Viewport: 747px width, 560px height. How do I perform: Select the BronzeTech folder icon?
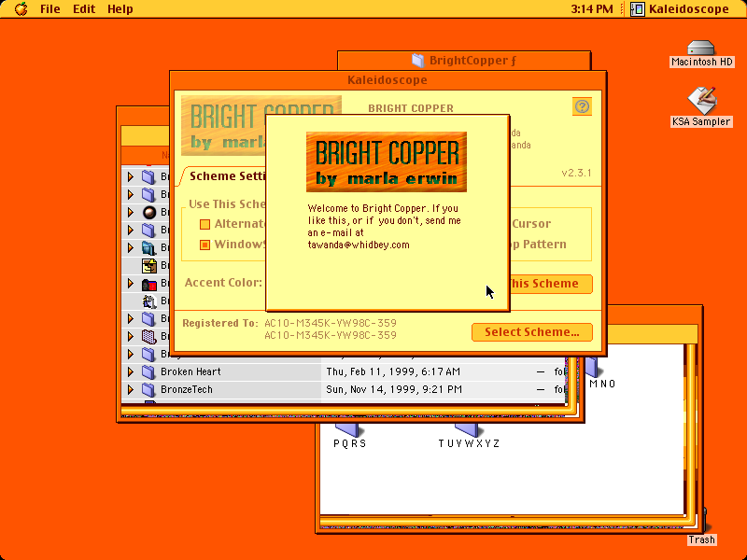click(148, 389)
